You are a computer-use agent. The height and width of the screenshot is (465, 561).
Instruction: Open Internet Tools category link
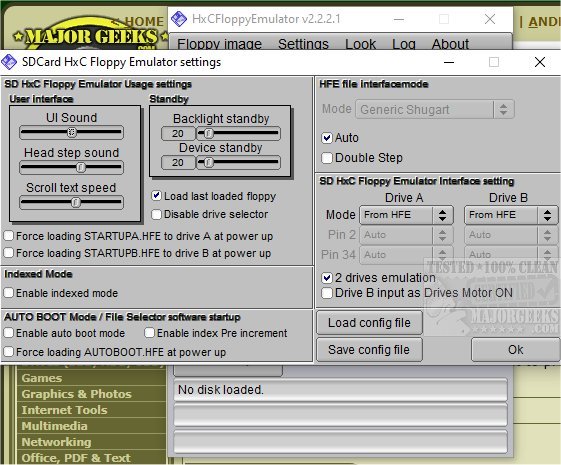coord(64,410)
